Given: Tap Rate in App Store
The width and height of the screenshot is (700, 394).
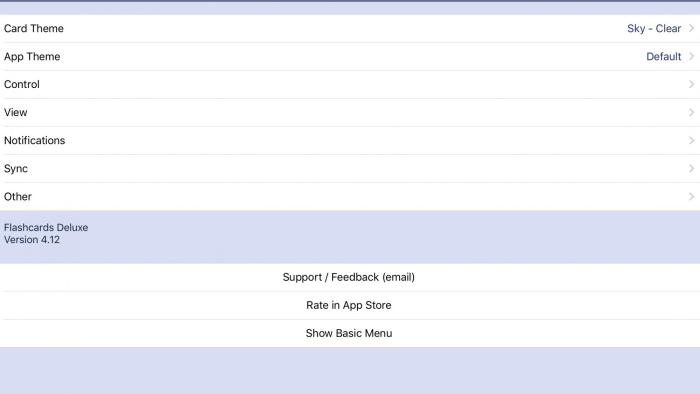Looking at the screenshot, I should tap(349, 305).
